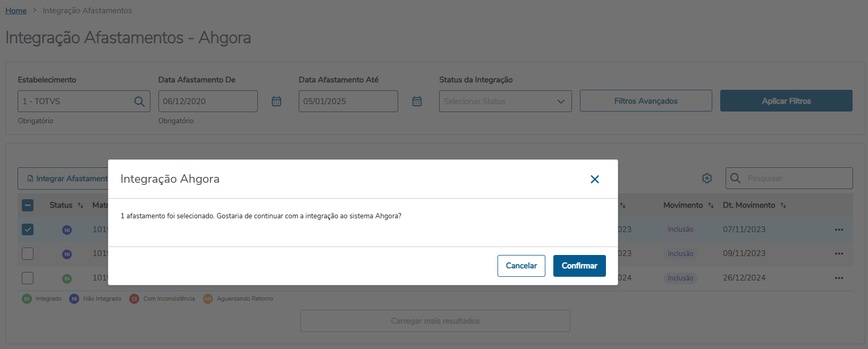Open row actions for 09/11/2023 movement
This screenshot has height=349, width=868.
(x=839, y=253)
